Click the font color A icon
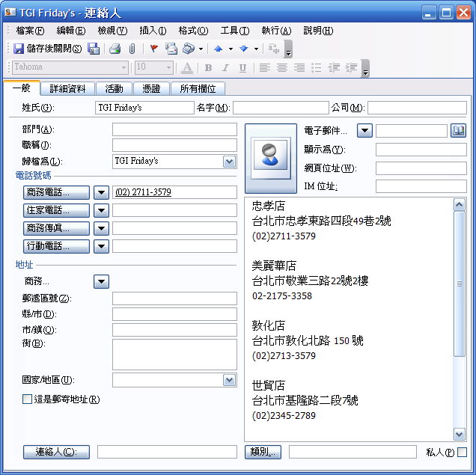The height and width of the screenshot is (475, 476). coord(187,67)
